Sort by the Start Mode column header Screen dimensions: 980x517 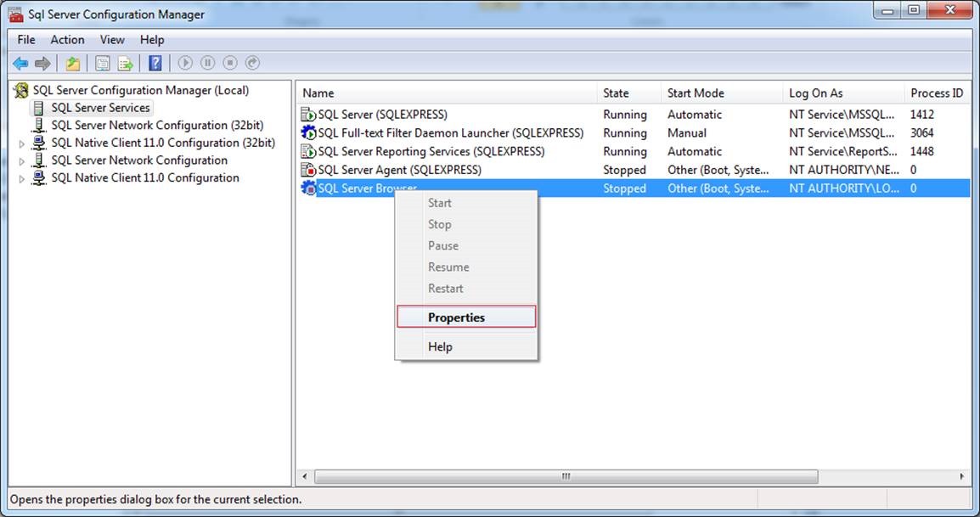click(721, 93)
